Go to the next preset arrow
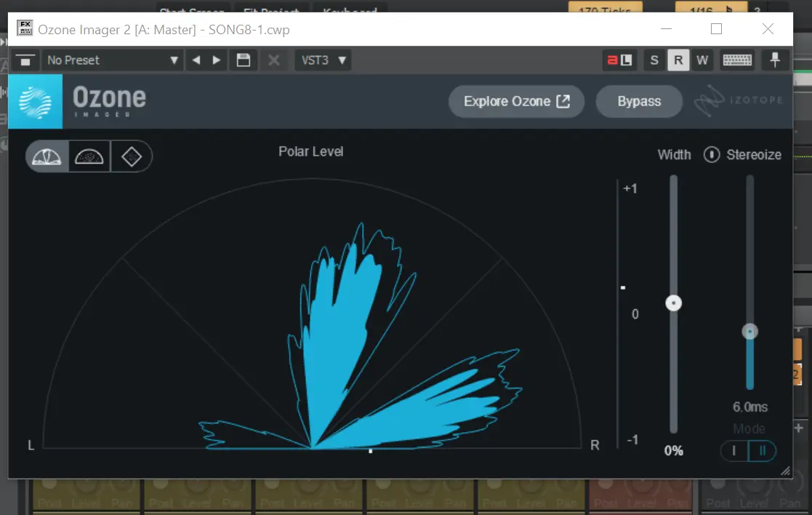The image size is (812, 515). pyautogui.click(x=217, y=60)
